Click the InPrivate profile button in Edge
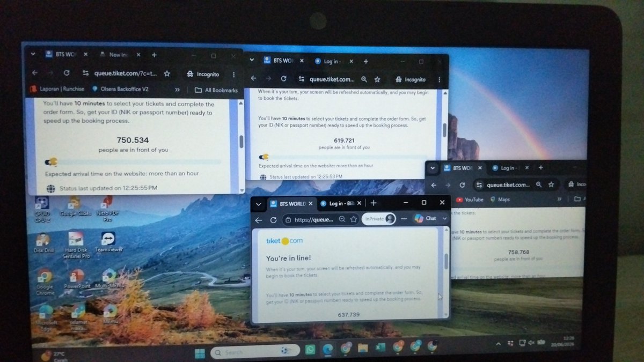Screen dimensions: 644x362 pos(378,218)
